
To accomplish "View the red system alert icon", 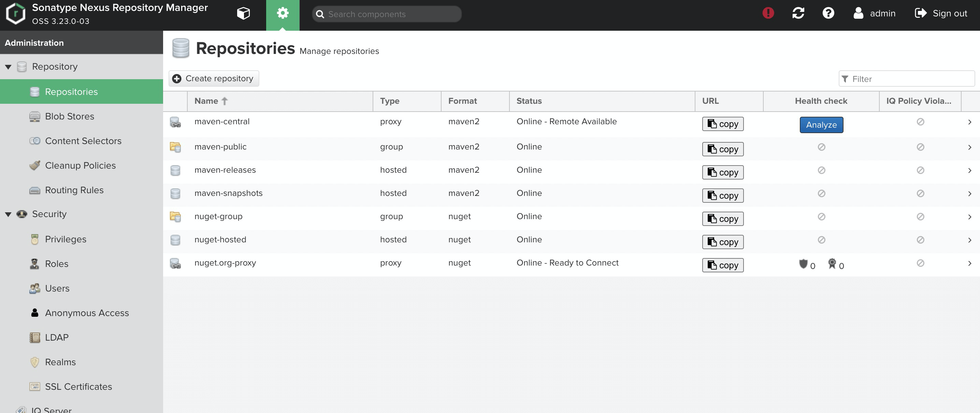I will point(768,13).
